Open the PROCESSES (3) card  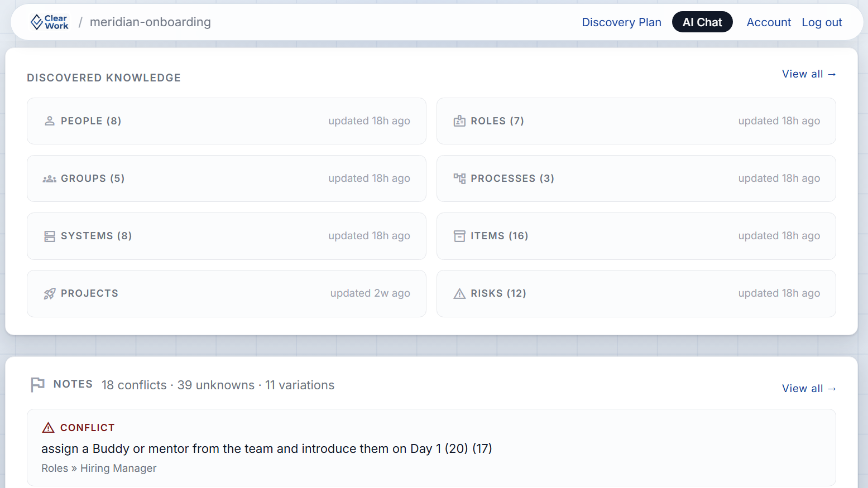point(636,178)
